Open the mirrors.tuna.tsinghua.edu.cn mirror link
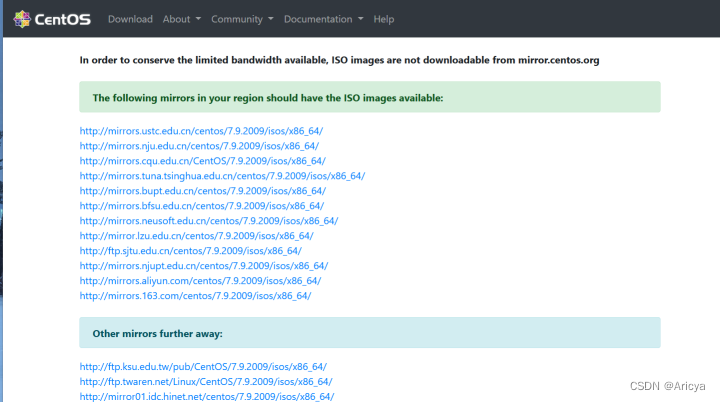The height and width of the screenshot is (402, 720). point(222,176)
